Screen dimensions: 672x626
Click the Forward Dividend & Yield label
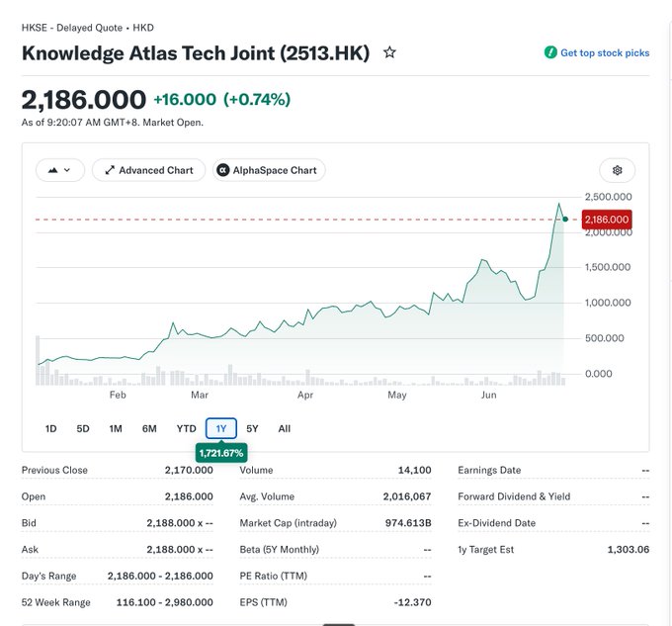coord(514,496)
